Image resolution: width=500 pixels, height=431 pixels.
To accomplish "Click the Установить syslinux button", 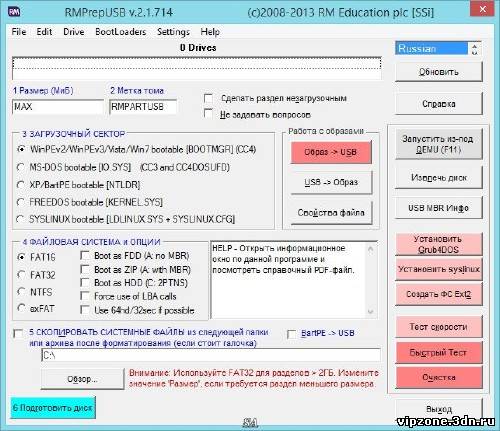I will 439,269.
